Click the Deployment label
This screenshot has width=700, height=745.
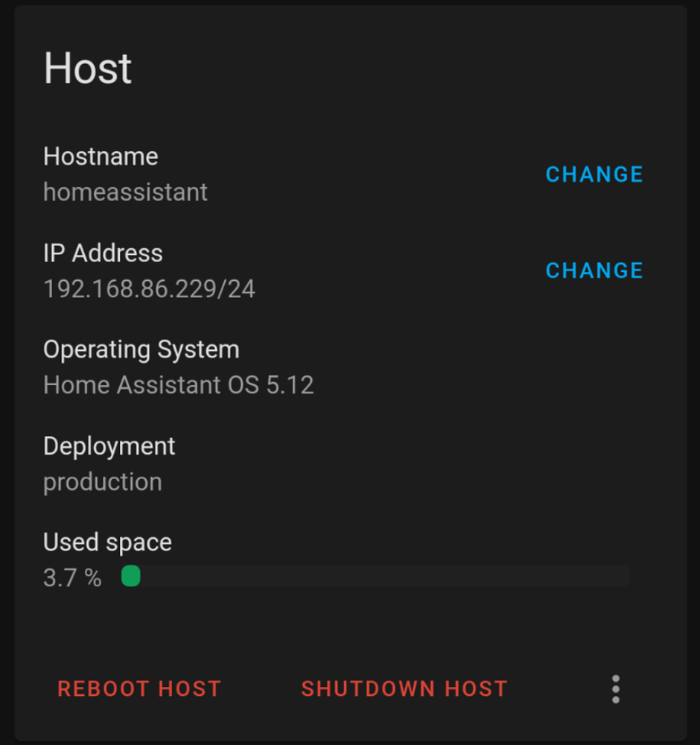click(109, 446)
